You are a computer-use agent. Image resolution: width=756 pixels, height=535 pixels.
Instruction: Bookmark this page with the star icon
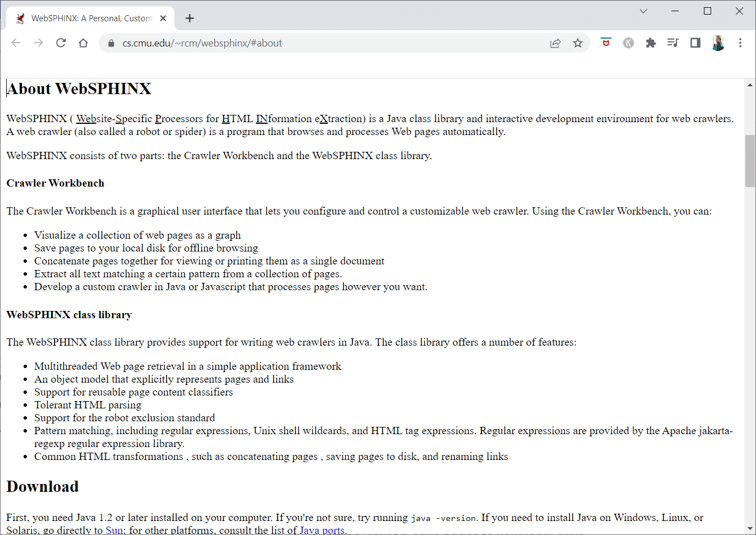click(x=578, y=43)
